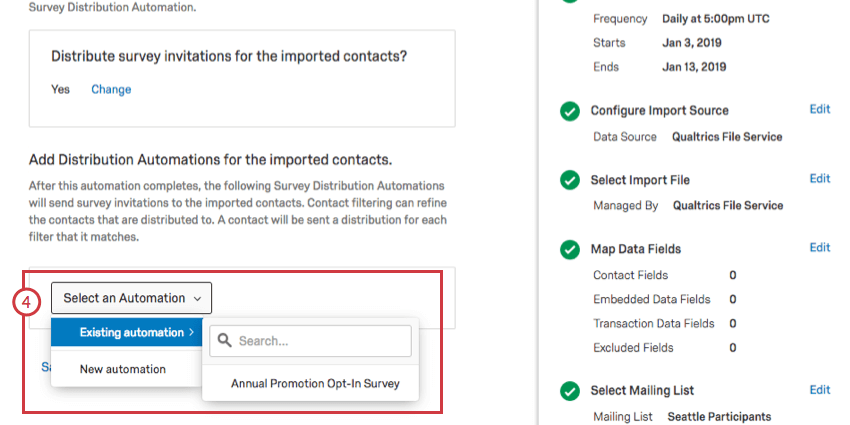Edit the Map Data Fields step

point(820,247)
